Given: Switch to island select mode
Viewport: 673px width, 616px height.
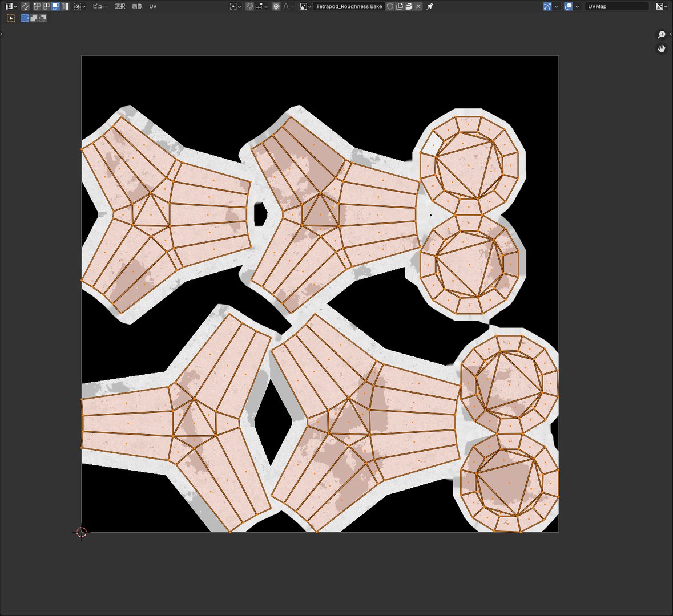Looking at the screenshot, I should tap(65, 6).
